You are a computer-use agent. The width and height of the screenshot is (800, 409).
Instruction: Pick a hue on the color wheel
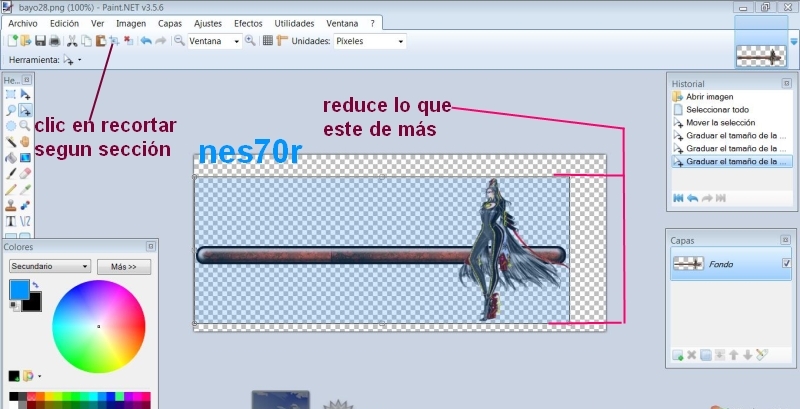coord(98,326)
